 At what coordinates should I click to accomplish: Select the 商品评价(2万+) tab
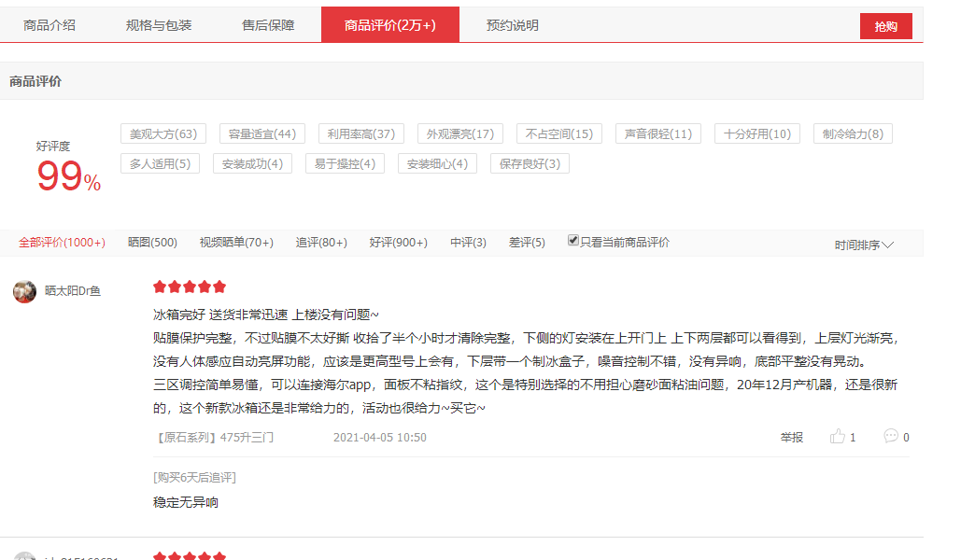(x=389, y=25)
